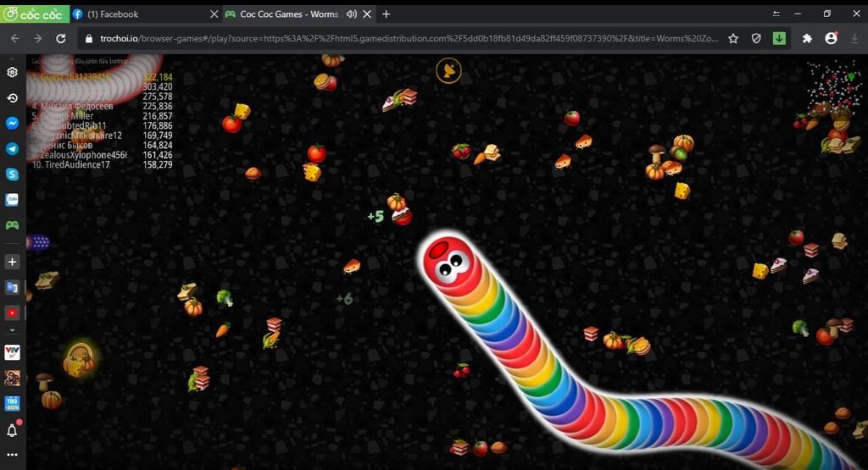This screenshot has height=470, width=868.
Task: Switch to the Facebook tab
Action: point(146,14)
